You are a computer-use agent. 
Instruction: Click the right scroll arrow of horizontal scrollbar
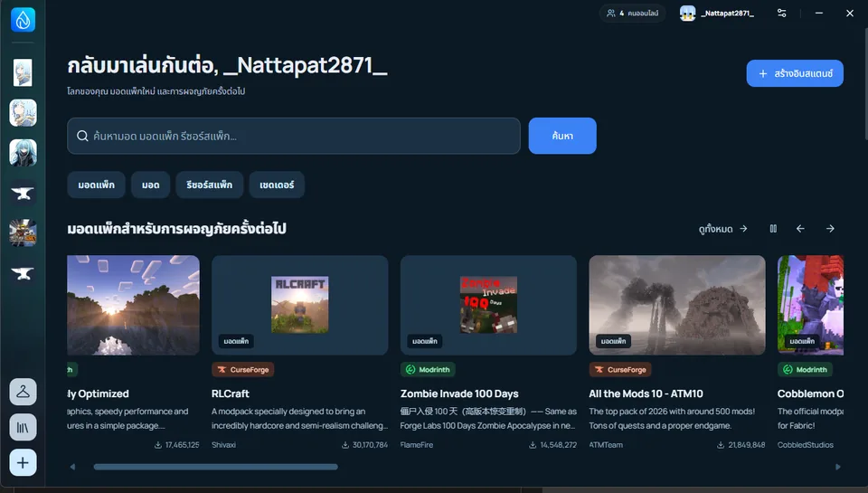pyautogui.click(x=838, y=467)
